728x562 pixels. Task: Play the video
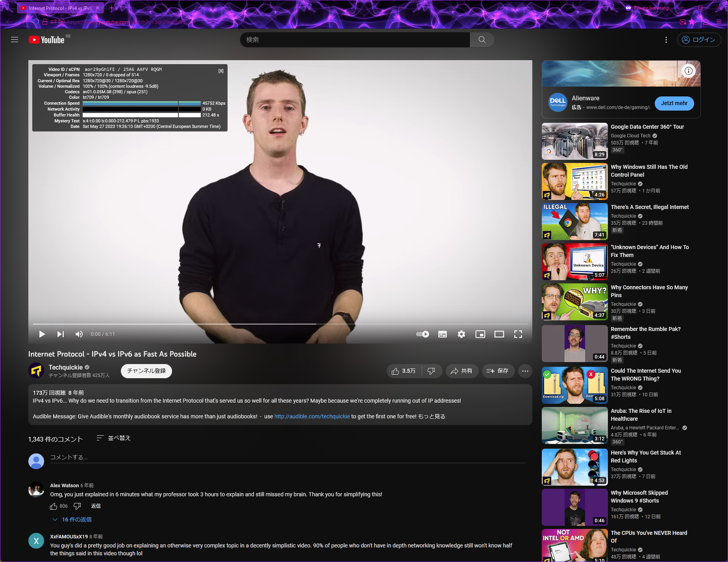point(42,334)
